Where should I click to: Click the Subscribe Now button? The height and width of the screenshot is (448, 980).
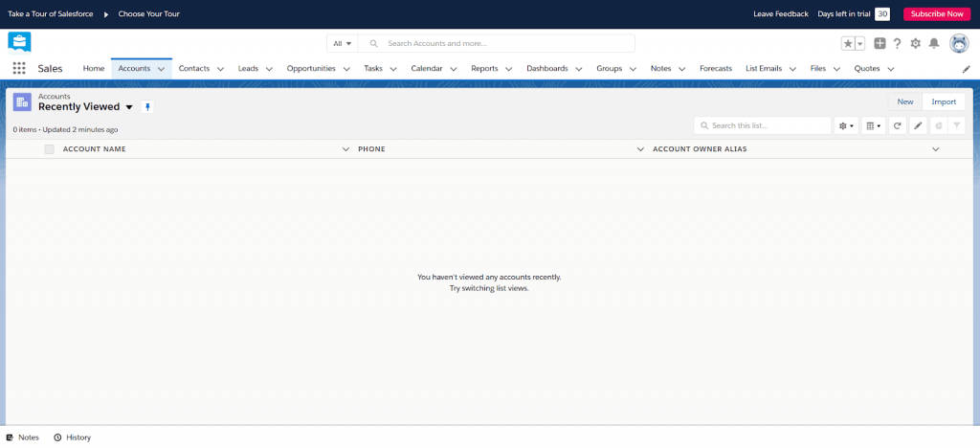pyautogui.click(x=937, y=13)
